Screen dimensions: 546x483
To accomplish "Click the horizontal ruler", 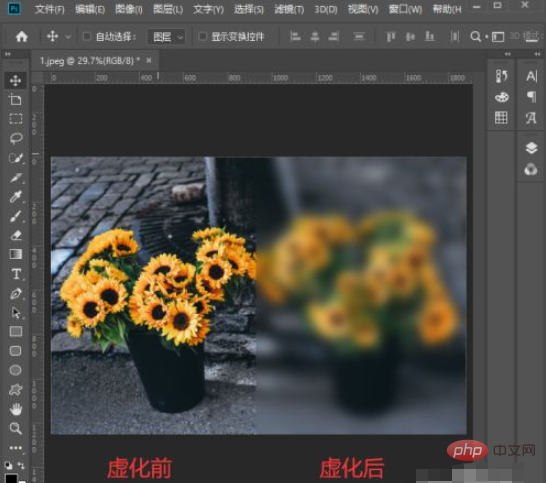I will click(258, 78).
